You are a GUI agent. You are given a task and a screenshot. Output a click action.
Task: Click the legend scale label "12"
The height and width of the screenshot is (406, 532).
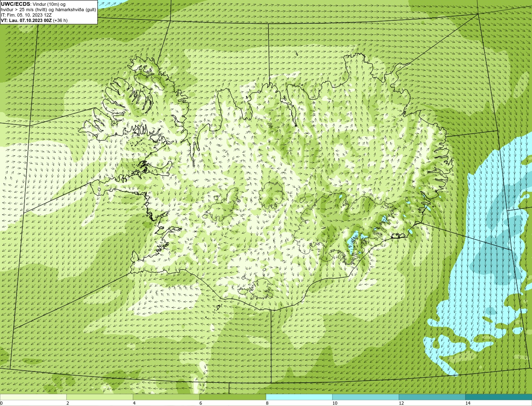point(401,403)
